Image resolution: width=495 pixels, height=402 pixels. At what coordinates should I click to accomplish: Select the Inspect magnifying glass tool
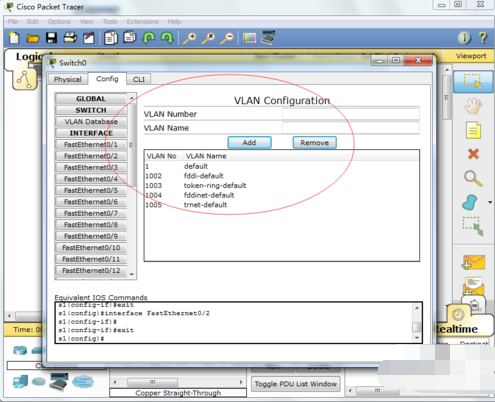473,178
